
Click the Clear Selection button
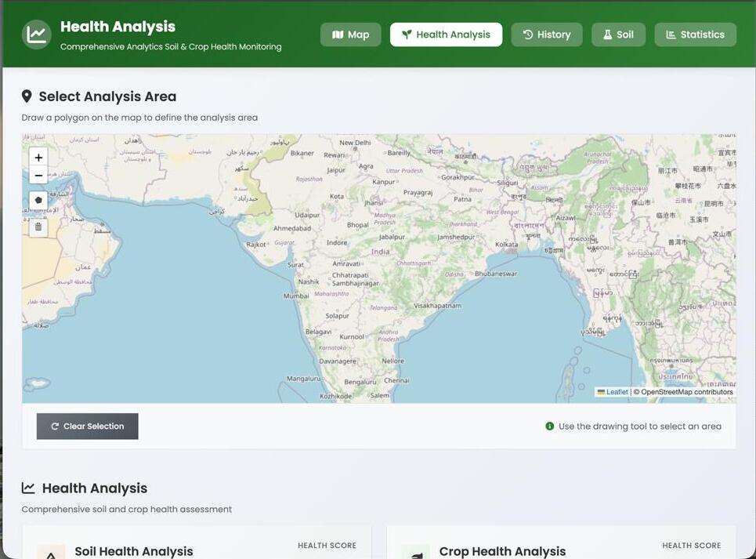click(87, 427)
